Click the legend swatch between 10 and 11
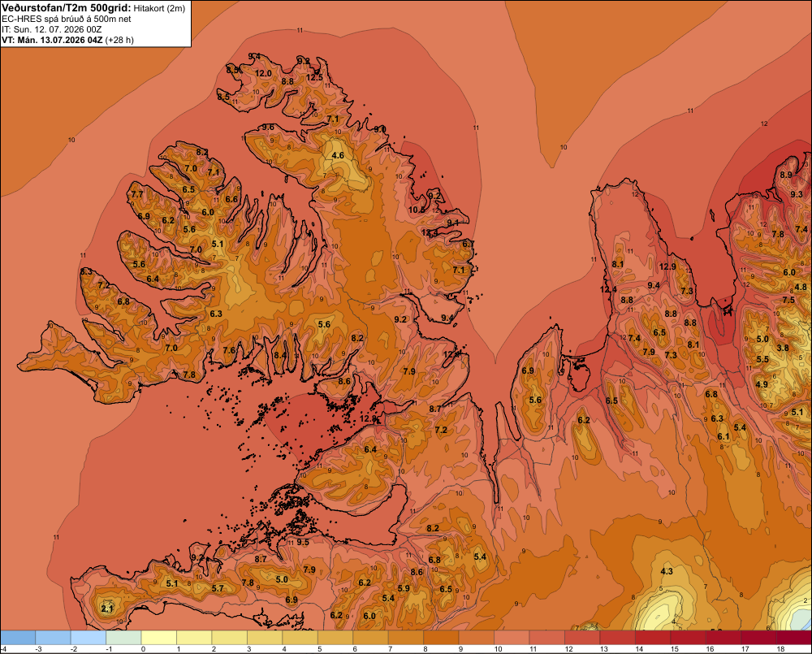This screenshot has height=654, width=812. coord(512,638)
